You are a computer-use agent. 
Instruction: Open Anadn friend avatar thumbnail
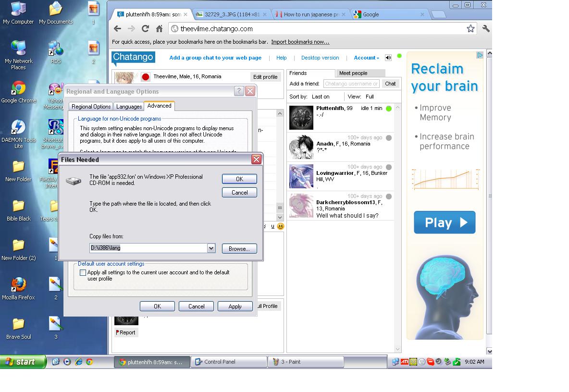pyautogui.click(x=301, y=147)
